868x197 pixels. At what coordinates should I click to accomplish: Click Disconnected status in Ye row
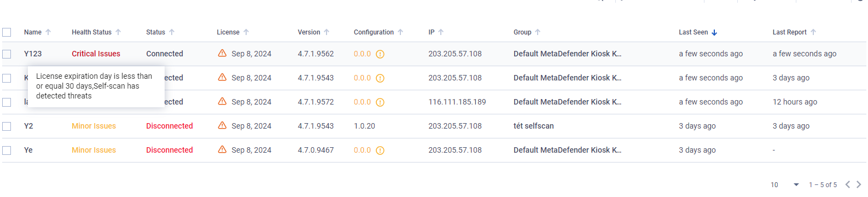pos(170,150)
